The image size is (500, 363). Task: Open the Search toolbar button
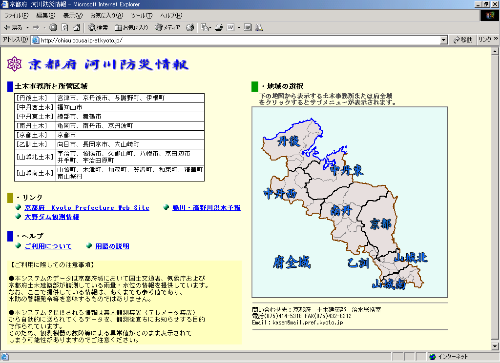coord(98,28)
